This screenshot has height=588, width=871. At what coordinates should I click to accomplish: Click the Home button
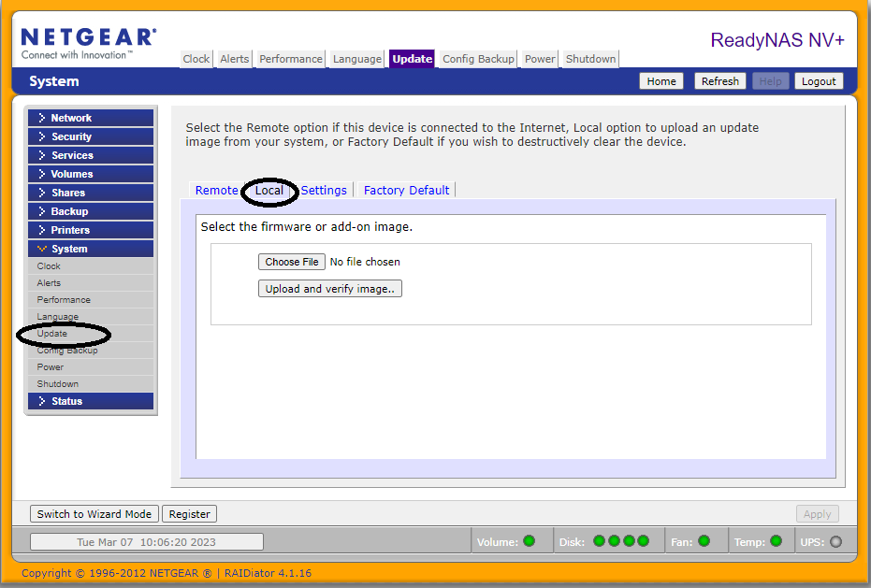tap(661, 81)
